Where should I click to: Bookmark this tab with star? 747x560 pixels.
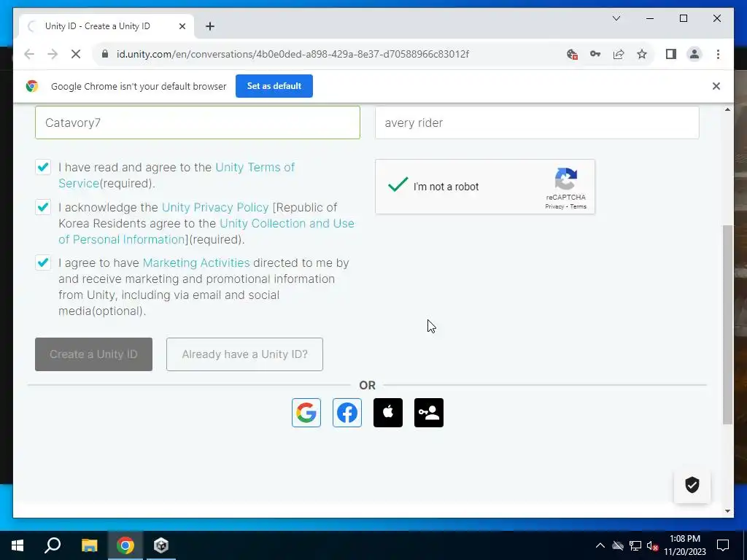point(642,54)
